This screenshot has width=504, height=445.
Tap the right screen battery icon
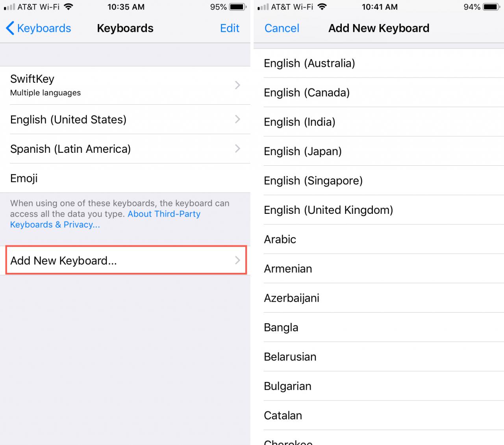pos(491,7)
